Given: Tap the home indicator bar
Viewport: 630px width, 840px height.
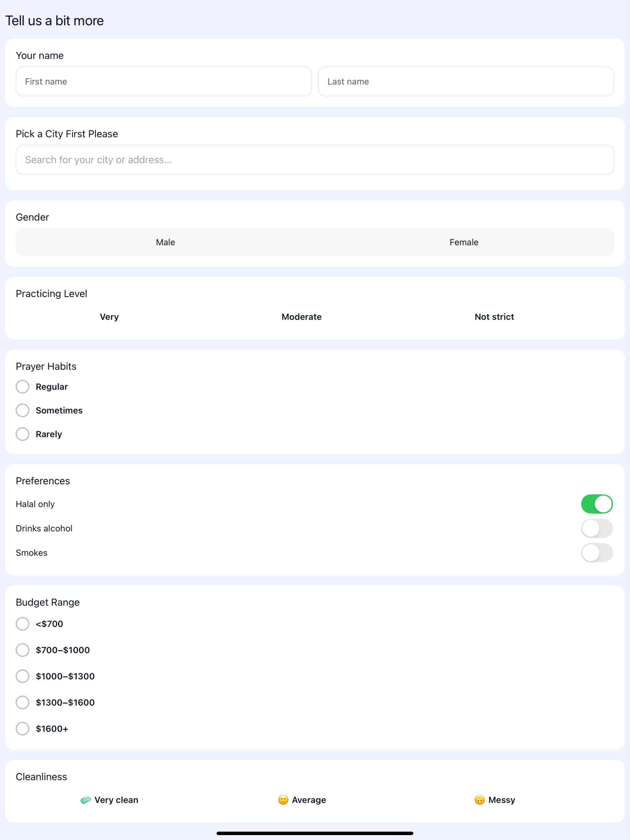Looking at the screenshot, I should [x=315, y=833].
